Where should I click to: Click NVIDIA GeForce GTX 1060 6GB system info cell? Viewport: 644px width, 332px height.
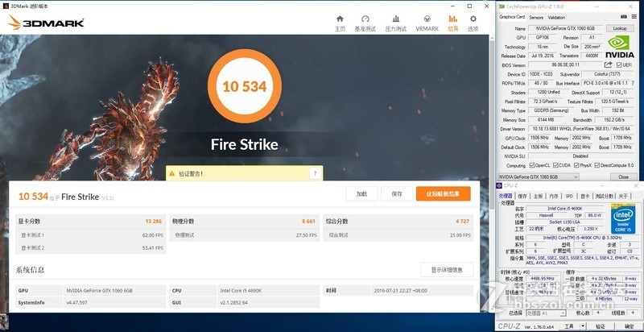coord(115,290)
